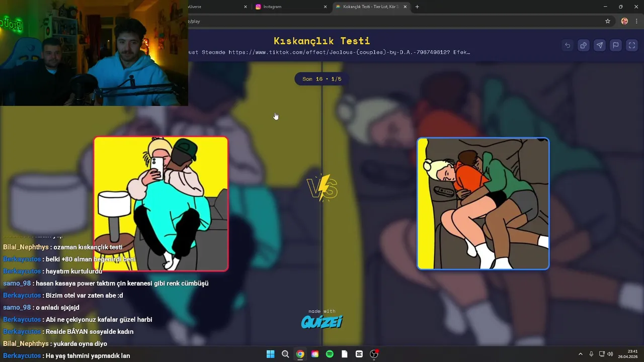
Task: Click the chat message 'Bizim otel var zaten abe :d'
Action: pos(84,296)
